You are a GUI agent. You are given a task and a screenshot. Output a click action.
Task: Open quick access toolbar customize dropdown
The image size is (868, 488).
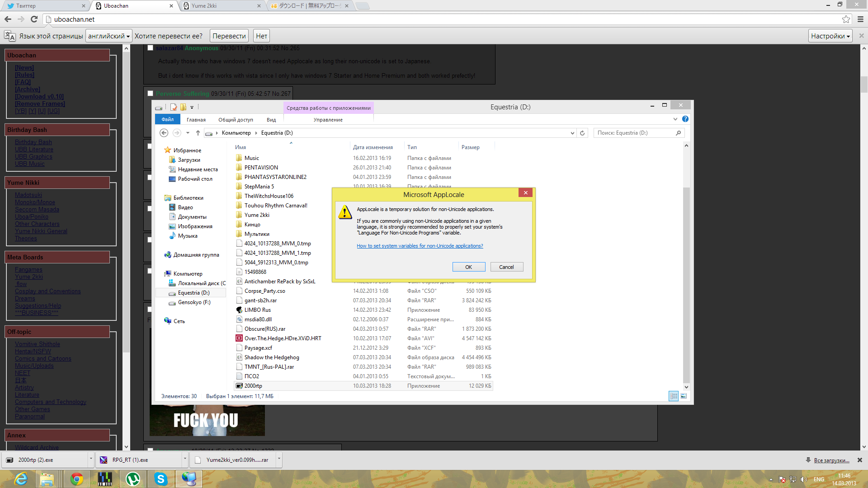[x=192, y=108]
